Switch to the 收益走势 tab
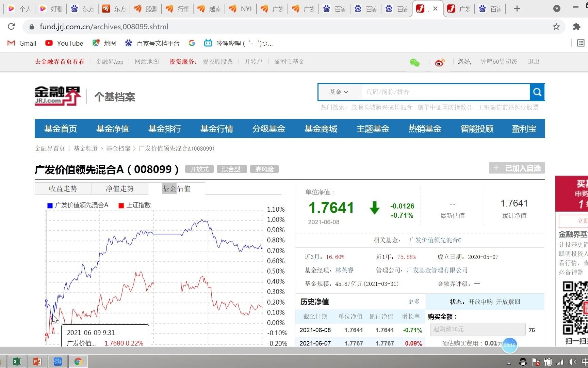The image size is (588, 368). pyautogui.click(x=63, y=188)
